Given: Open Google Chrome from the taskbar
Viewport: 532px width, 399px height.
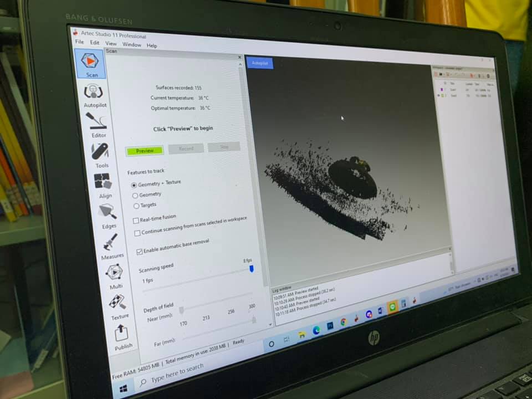Looking at the screenshot, I should [344, 321].
